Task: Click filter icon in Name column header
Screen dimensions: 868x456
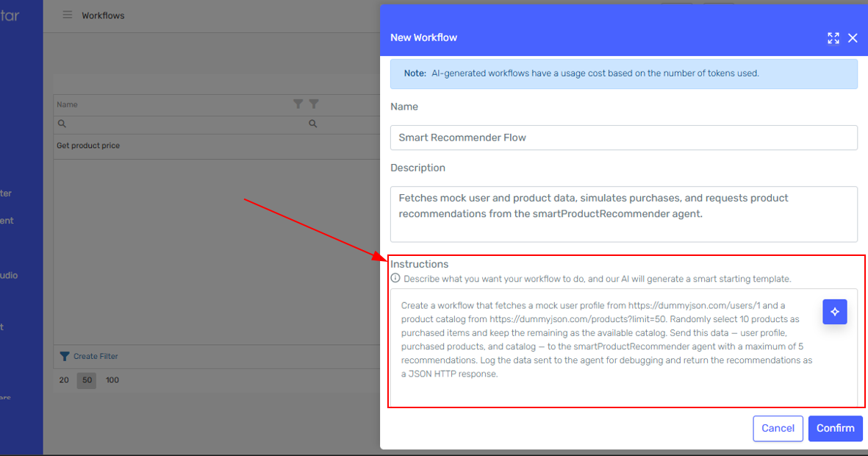Action: click(298, 104)
